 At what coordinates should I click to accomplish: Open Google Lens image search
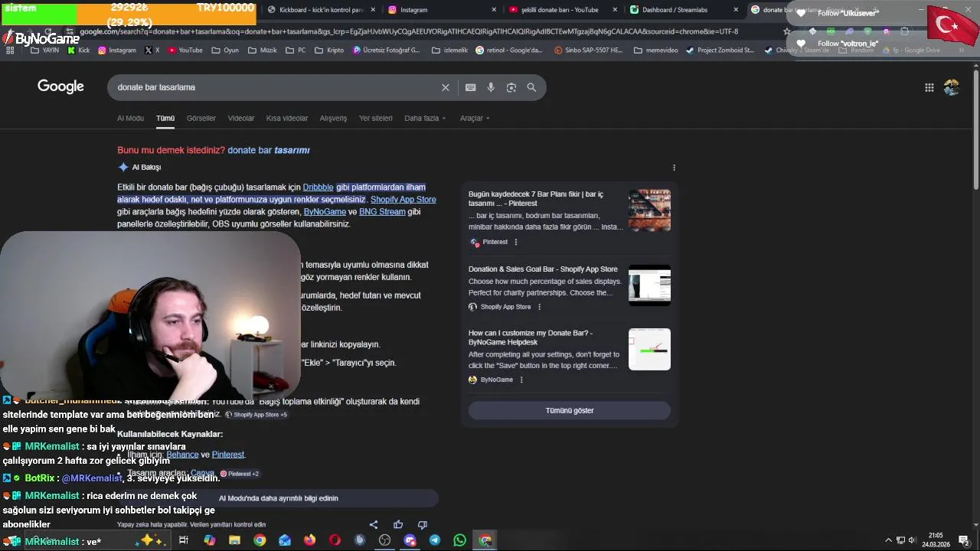point(511,87)
